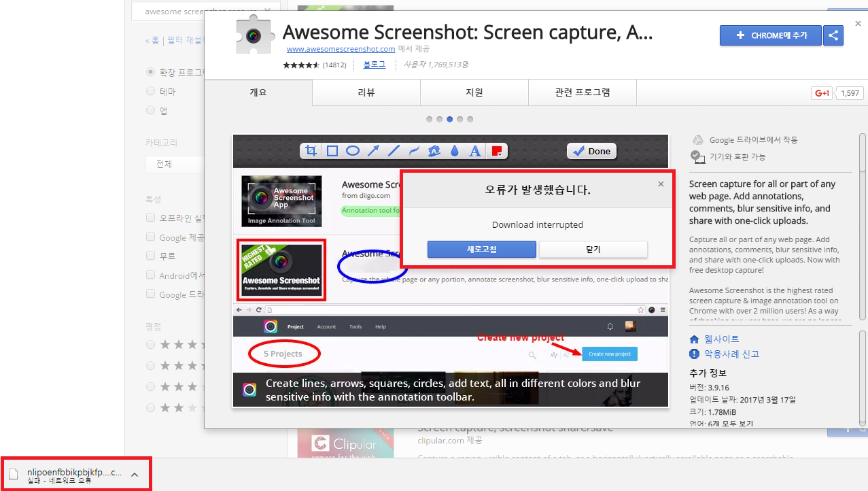Image resolution: width=868 pixels, height=491 pixels.
Task: Click the red color swatch in the preview toolbar
Action: (x=497, y=151)
